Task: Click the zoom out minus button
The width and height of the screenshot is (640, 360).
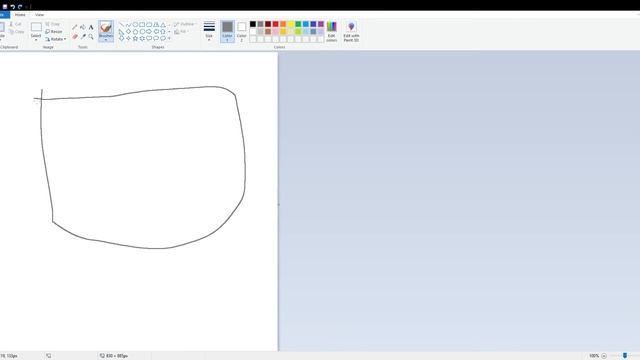Action: [x=604, y=356]
